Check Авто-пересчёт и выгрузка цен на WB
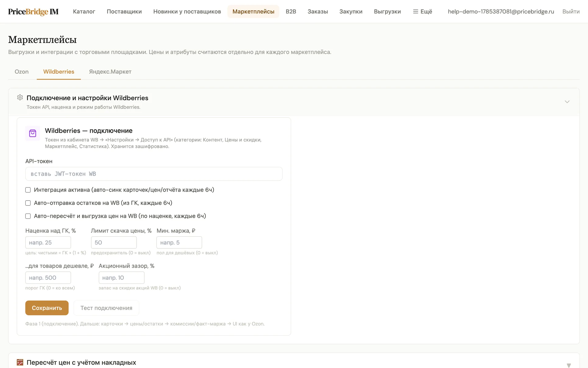Viewport: 588px width, 368px height. pos(28,216)
